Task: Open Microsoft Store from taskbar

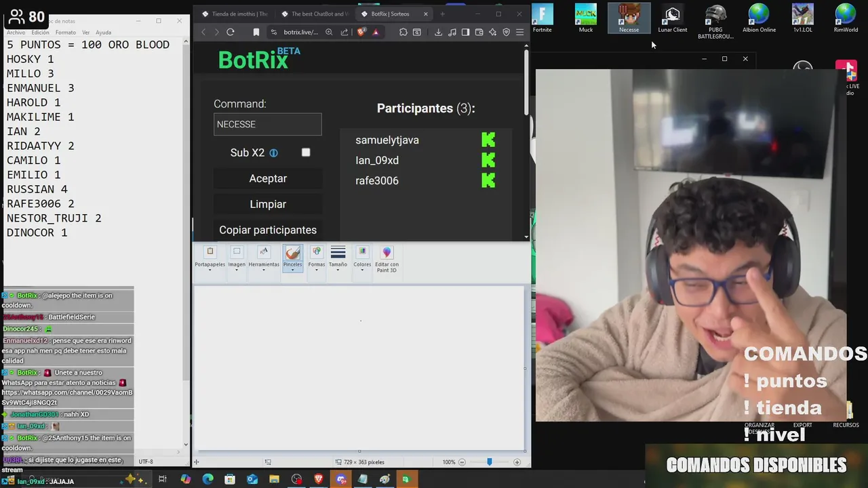Action: (230, 479)
